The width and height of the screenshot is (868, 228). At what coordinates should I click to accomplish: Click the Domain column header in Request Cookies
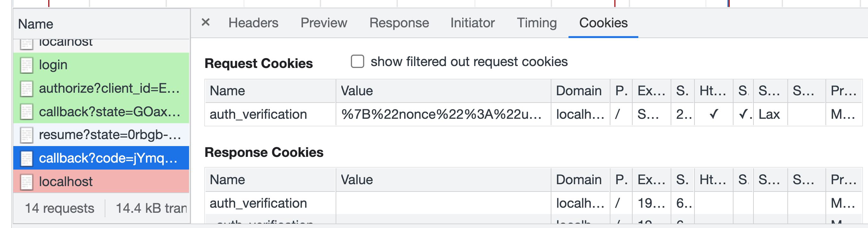pos(579,91)
